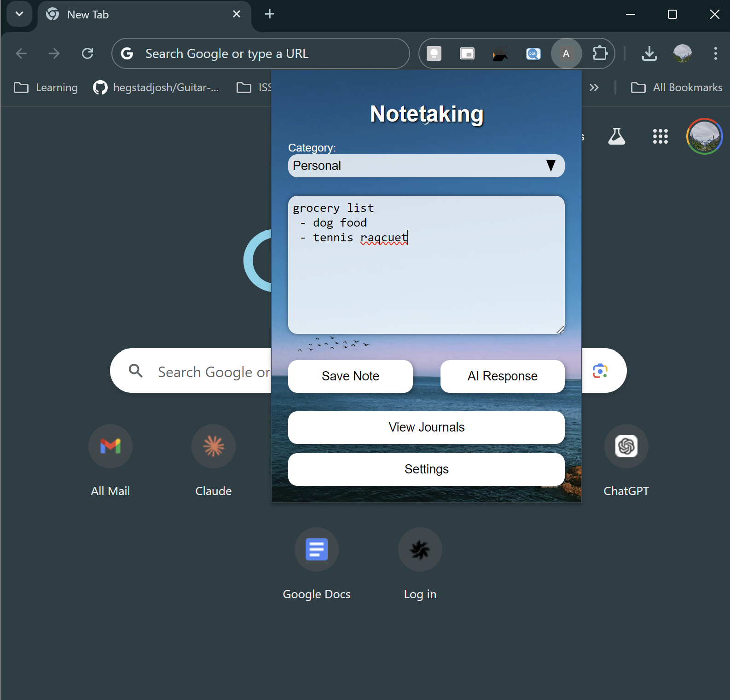This screenshot has height=700, width=730.
Task: Open the ISS bookmarks folder
Action: pos(254,87)
